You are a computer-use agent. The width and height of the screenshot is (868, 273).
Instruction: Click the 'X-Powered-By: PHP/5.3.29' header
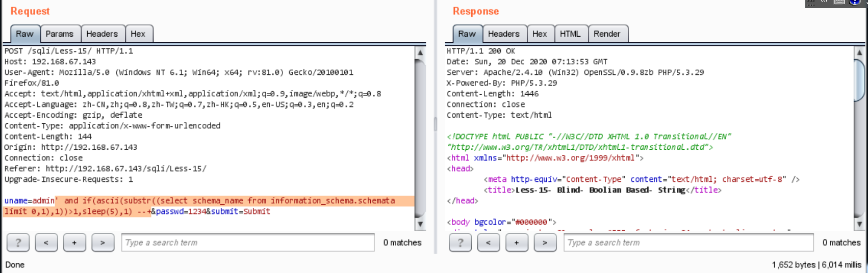pos(502,83)
